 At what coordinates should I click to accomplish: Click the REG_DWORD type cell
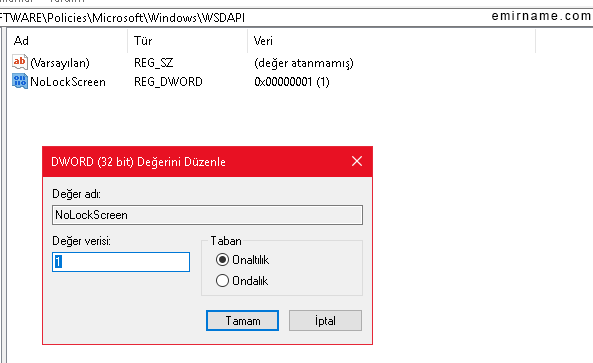(168, 82)
